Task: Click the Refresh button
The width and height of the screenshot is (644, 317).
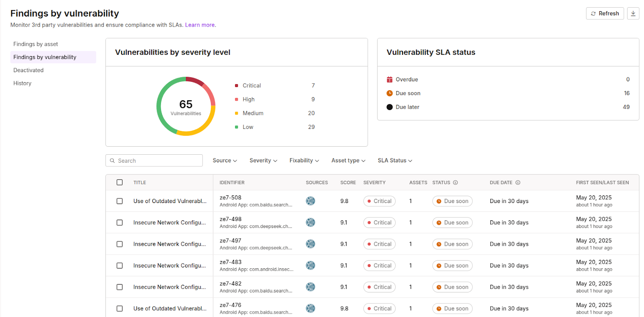Action: point(605,13)
